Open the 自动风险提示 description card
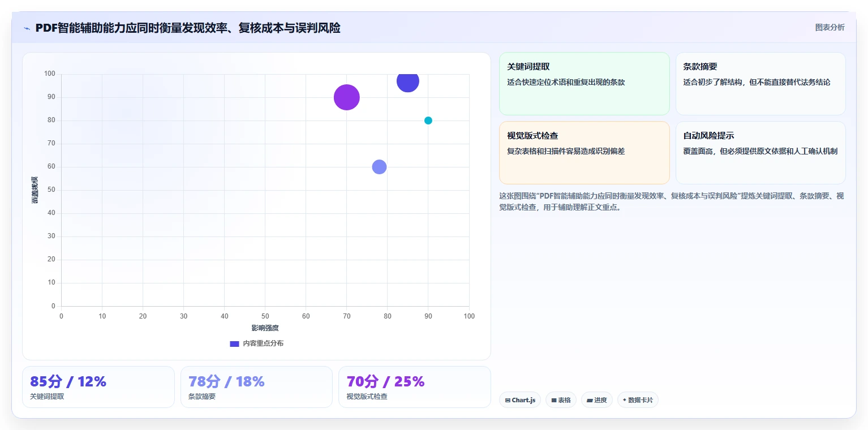The width and height of the screenshot is (868, 430). (x=760, y=153)
